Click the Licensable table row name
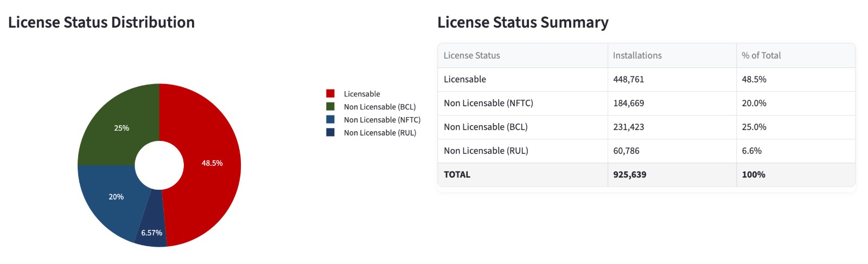Viewport: 868px width, 264px height. point(465,79)
